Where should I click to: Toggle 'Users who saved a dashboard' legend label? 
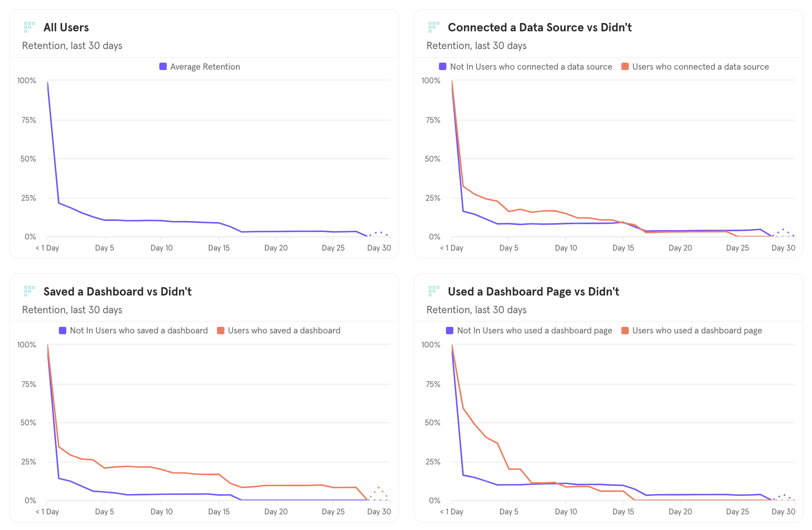click(x=284, y=331)
